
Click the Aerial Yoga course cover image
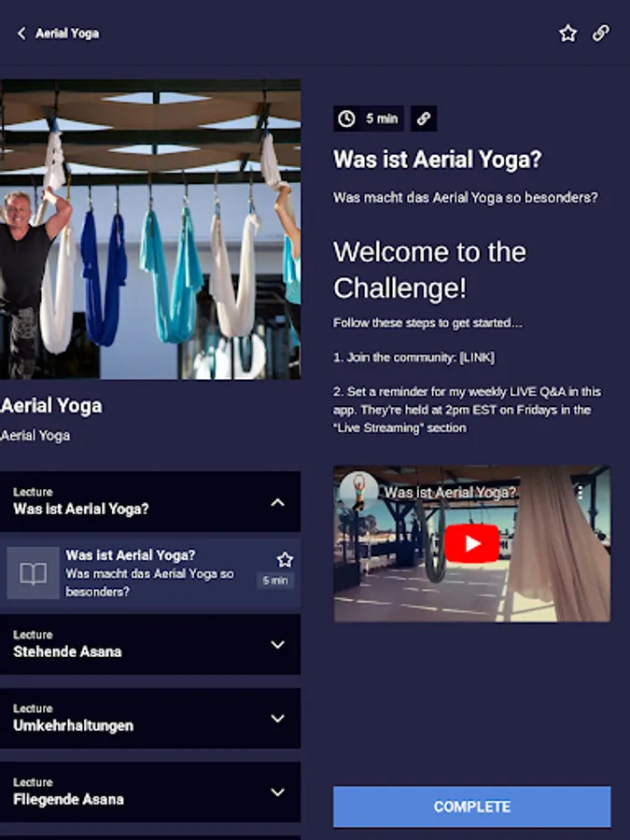pyautogui.click(x=150, y=230)
